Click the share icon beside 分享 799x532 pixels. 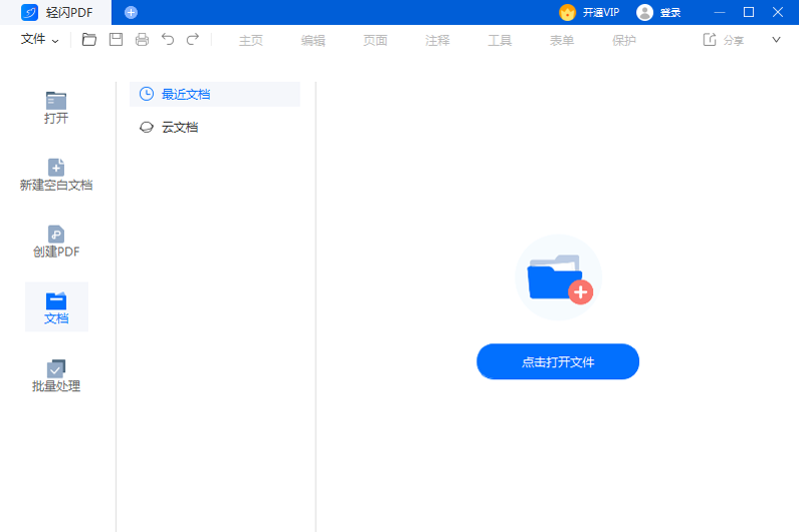(x=709, y=40)
